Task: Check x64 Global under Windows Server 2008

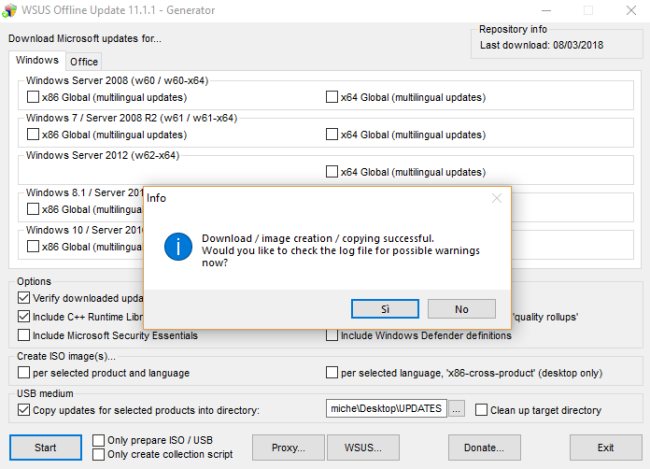Action: point(332,97)
